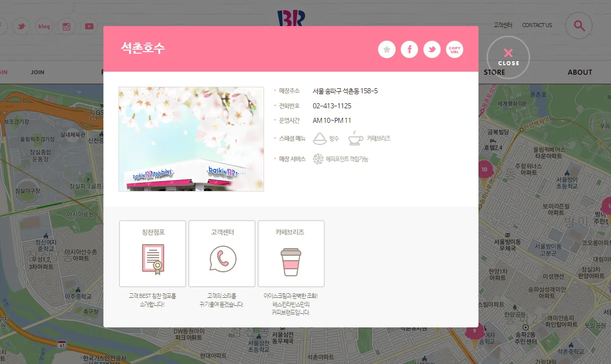
Task: Open Baskin Robbins Twitter in header
Action: coord(22,26)
